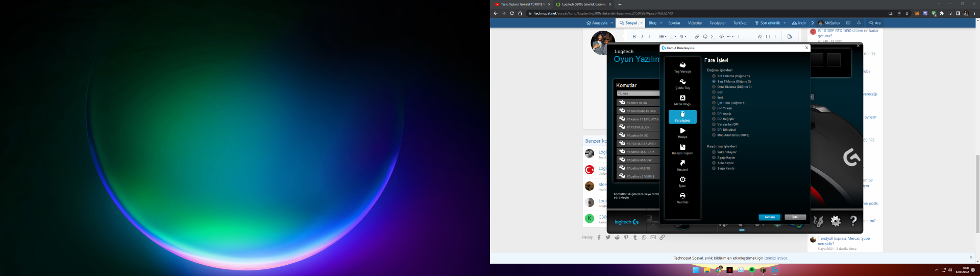Expand the Sosyal nav dropdown arrow
The height and width of the screenshot is (276, 980).
pyautogui.click(x=642, y=23)
